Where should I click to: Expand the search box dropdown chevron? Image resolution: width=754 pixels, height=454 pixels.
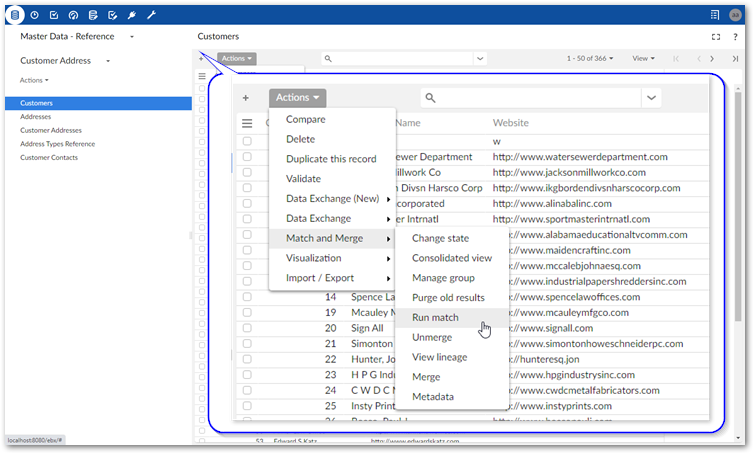point(652,98)
